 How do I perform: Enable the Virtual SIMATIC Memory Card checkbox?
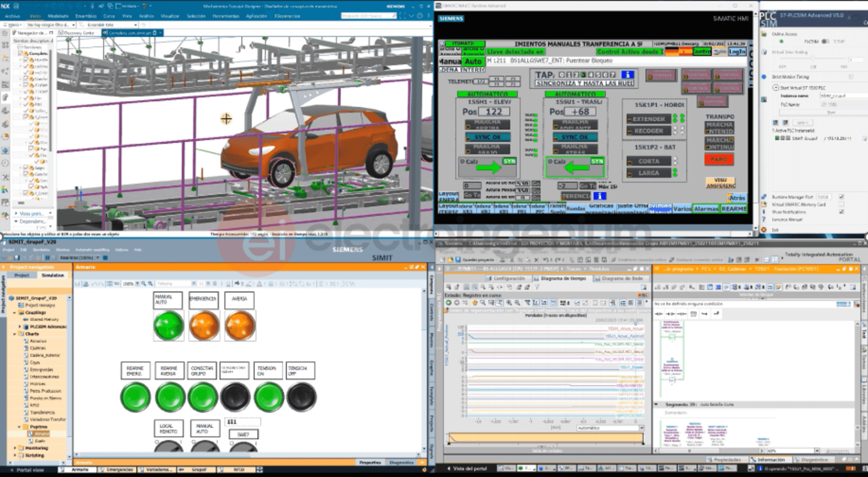[841, 204]
